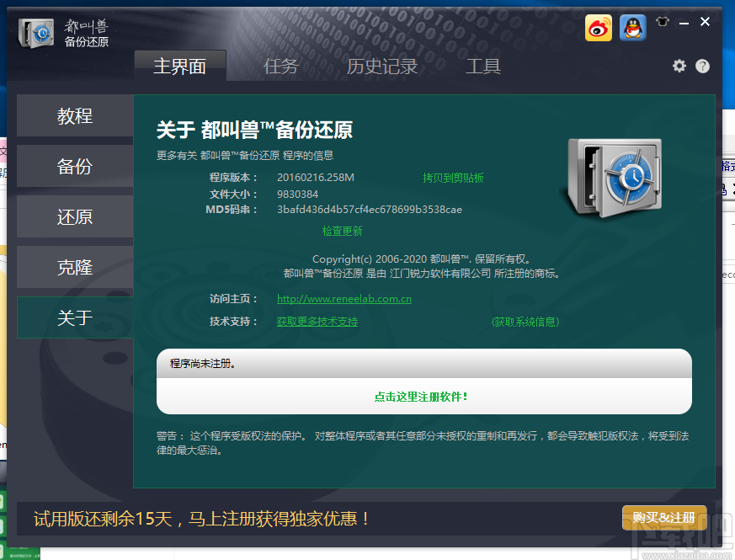Click the help question mark icon
The width and height of the screenshot is (735, 560).
(702, 67)
